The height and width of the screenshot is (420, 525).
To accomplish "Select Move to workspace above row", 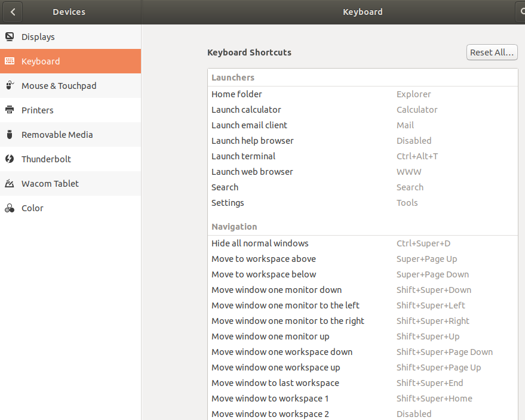I will [x=363, y=259].
